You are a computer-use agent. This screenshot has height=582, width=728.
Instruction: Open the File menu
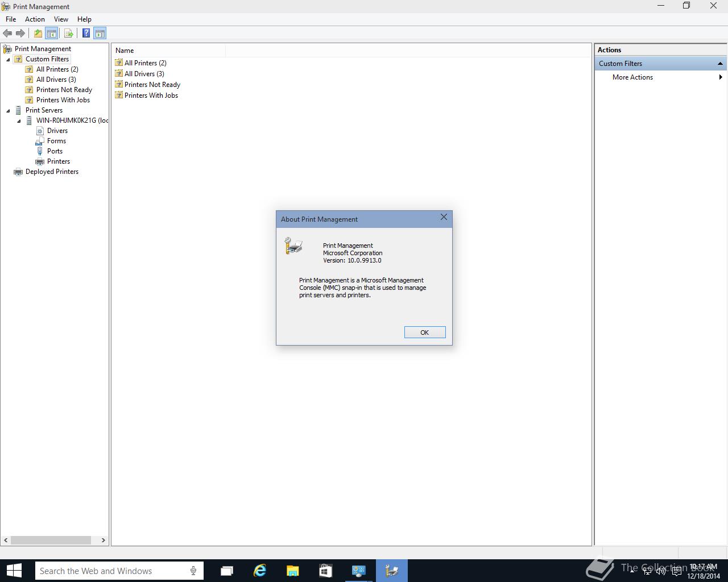(11, 19)
